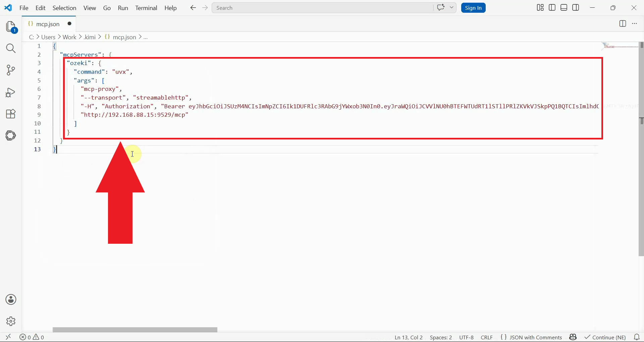Click the VS Code logo icon
Viewport: 644px width, 342px height.
pos(8,7)
